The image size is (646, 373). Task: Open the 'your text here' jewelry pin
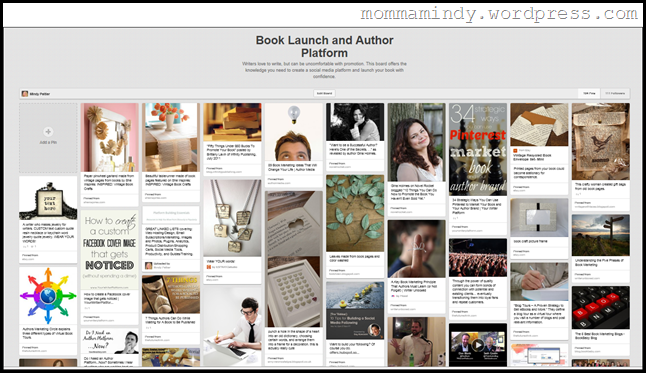[48, 199]
